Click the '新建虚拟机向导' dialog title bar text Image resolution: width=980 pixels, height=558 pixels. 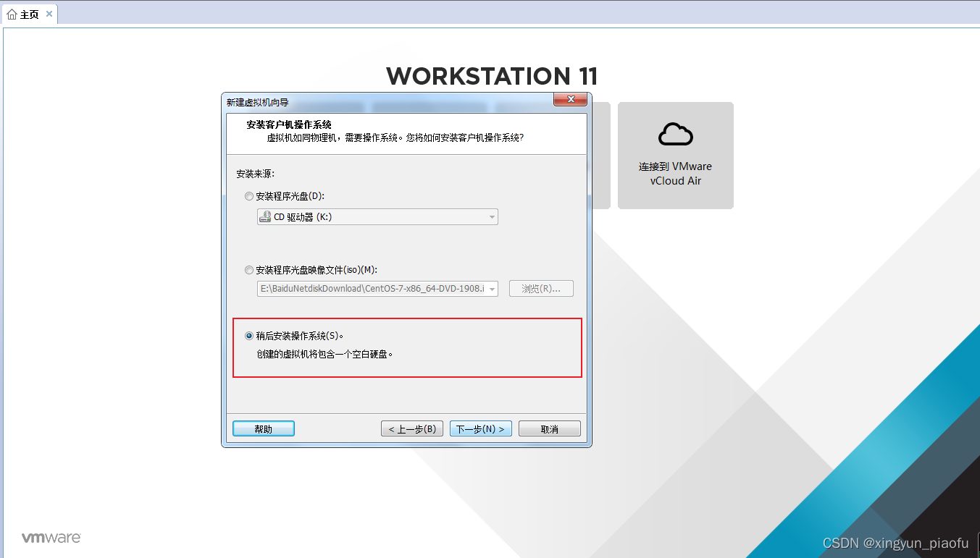point(257,102)
